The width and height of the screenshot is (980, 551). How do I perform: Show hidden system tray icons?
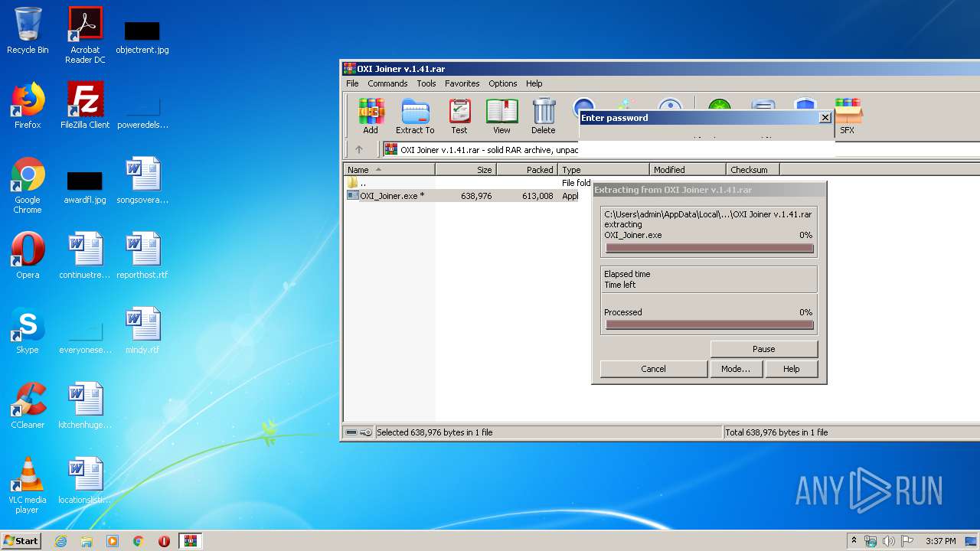point(854,541)
